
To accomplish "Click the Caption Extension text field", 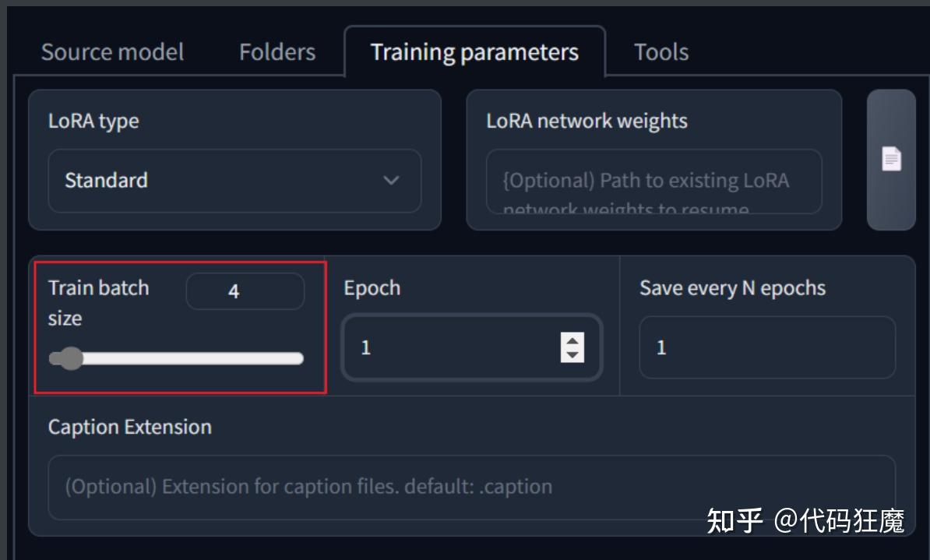I will 470,487.
